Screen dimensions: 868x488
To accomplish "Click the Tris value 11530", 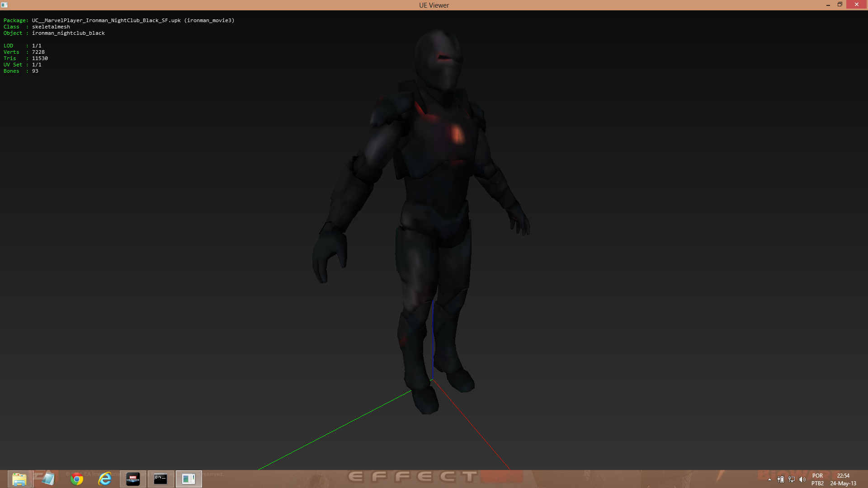I will coord(40,58).
